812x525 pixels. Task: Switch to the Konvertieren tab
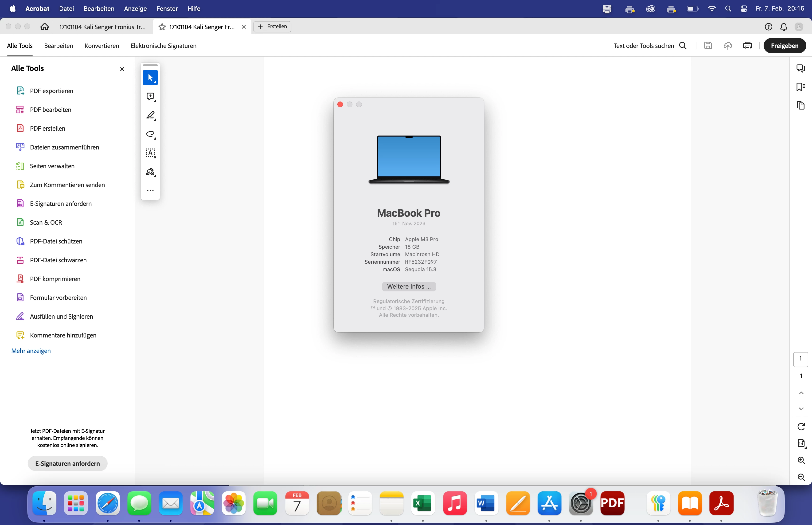(101, 46)
